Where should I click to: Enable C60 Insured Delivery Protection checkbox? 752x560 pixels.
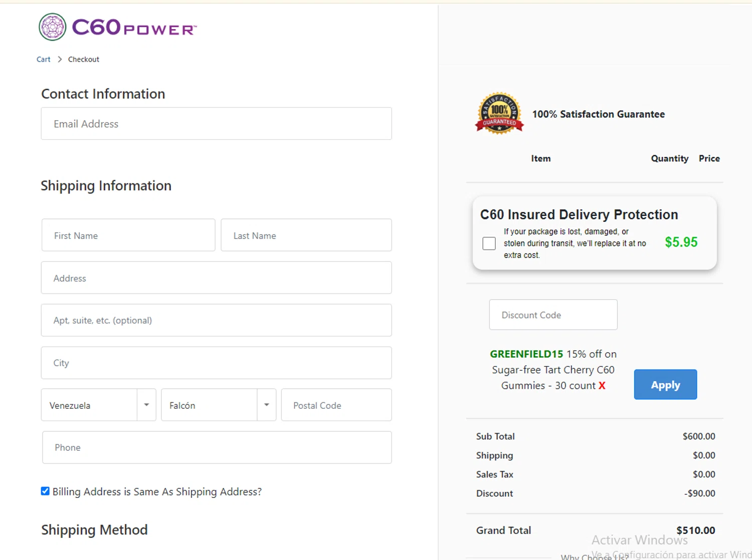489,243
